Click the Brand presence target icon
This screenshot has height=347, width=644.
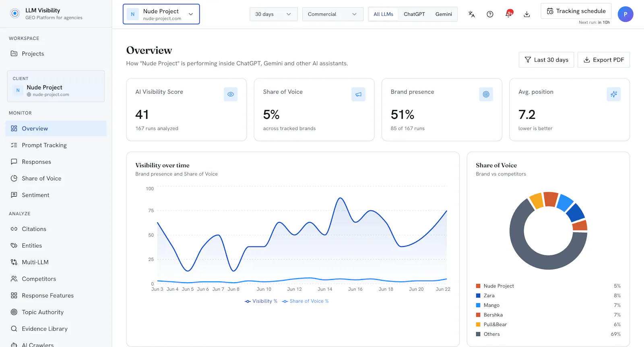tap(486, 94)
